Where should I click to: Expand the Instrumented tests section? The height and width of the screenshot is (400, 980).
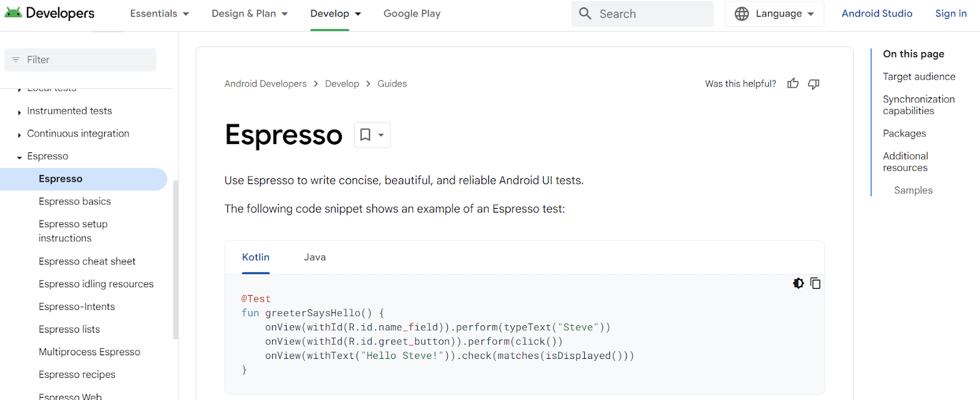tap(20, 112)
